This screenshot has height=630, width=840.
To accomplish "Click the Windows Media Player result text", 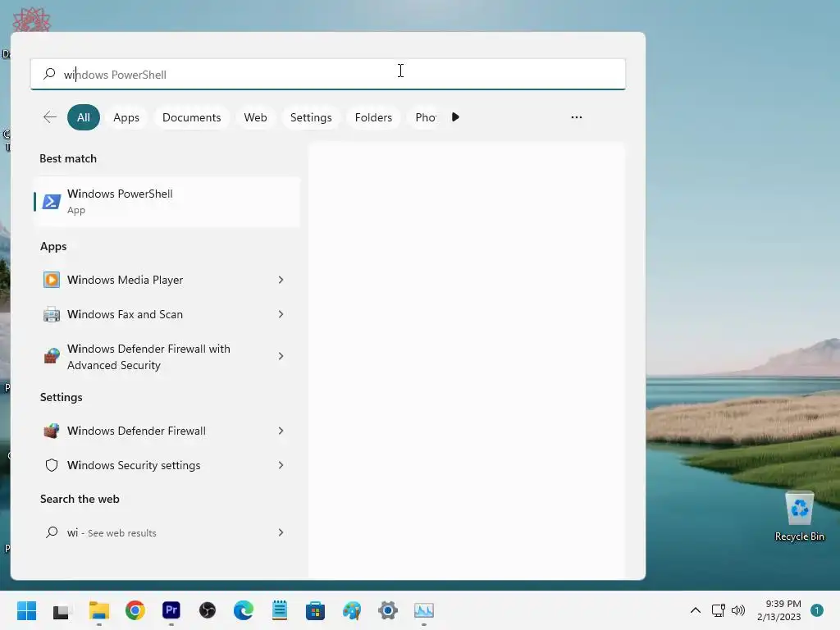I will tap(126, 280).
